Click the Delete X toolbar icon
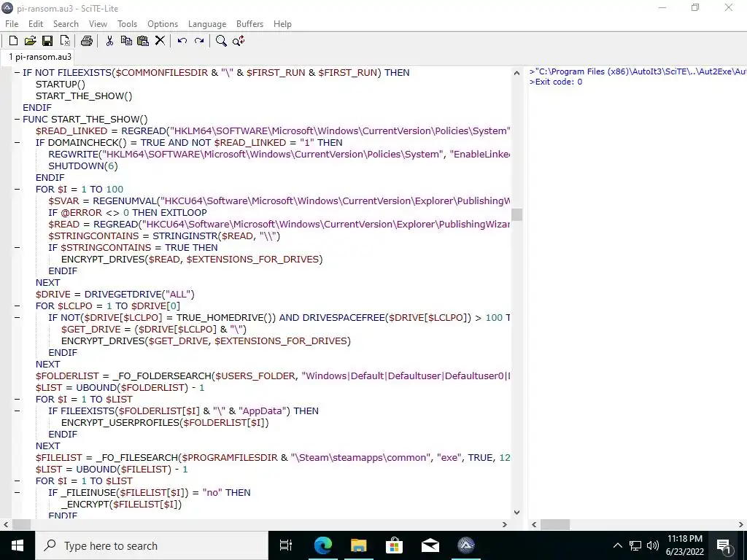This screenshot has width=747, height=560. click(160, 41)
